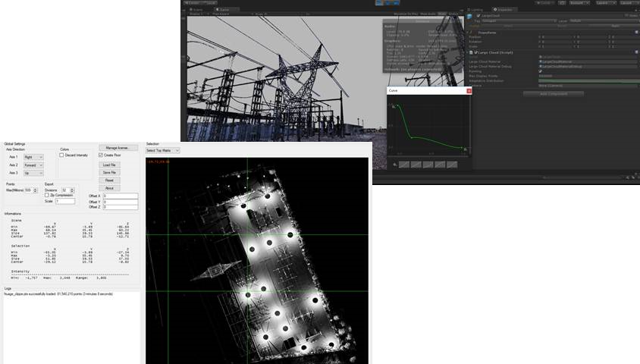Select the fourth curve preset thumbnail
Image resolution: width=640 pixels, height=364 pixels.
[440, 165]
